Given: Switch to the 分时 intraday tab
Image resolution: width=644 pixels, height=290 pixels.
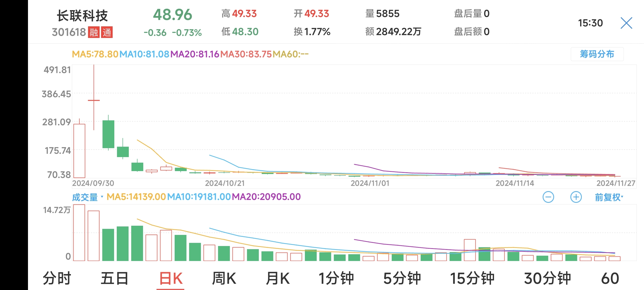Looking at the screenshot, I should click(57, 278).
